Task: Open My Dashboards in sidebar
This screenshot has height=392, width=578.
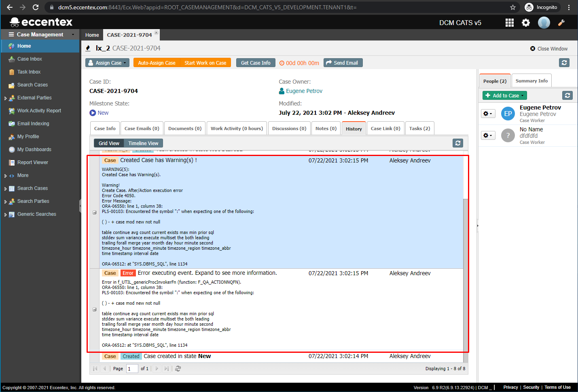Action: point(34,150)
